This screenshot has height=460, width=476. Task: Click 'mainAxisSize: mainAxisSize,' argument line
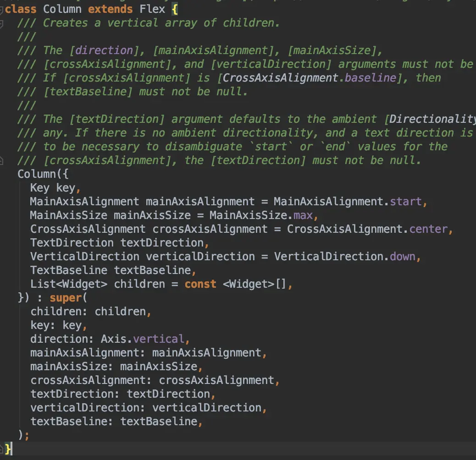pyautogui.click(x=116, y=367)
